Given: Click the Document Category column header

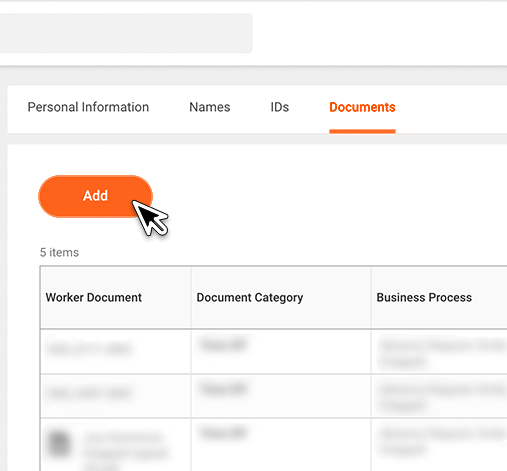Looking at the screenshot, I should [250, 297].
